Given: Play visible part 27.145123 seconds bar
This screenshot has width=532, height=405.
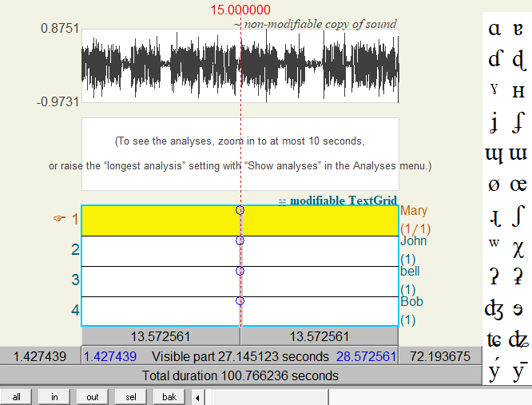Looking at the screenshot, I should click(x=240, y=356).
